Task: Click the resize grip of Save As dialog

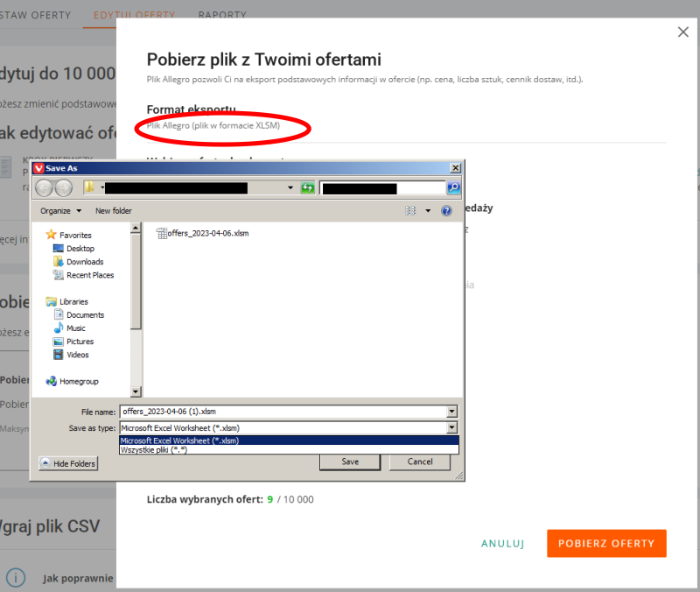Action: [x=458, y=476]
